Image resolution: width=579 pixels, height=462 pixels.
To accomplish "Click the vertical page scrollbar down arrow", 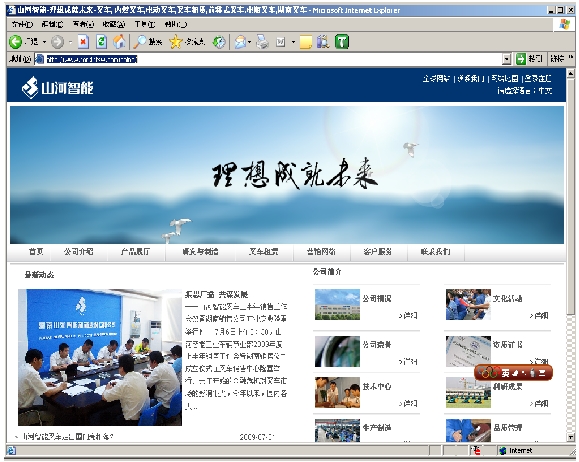I will [x=571, y=437].
